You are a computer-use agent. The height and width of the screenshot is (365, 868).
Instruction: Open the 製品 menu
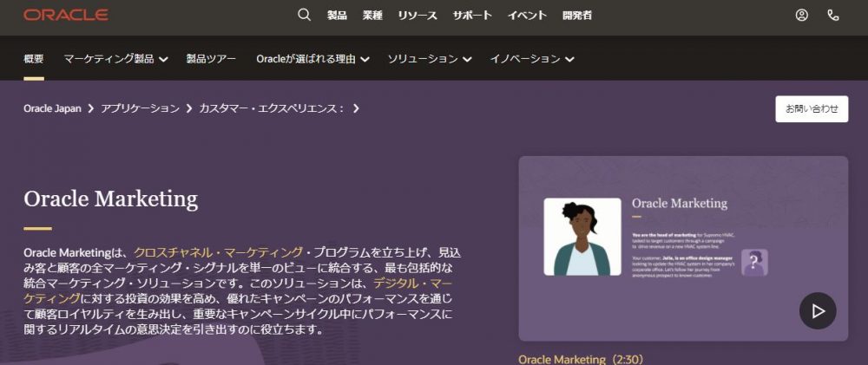pyautogui.click(x=337, y=16)
